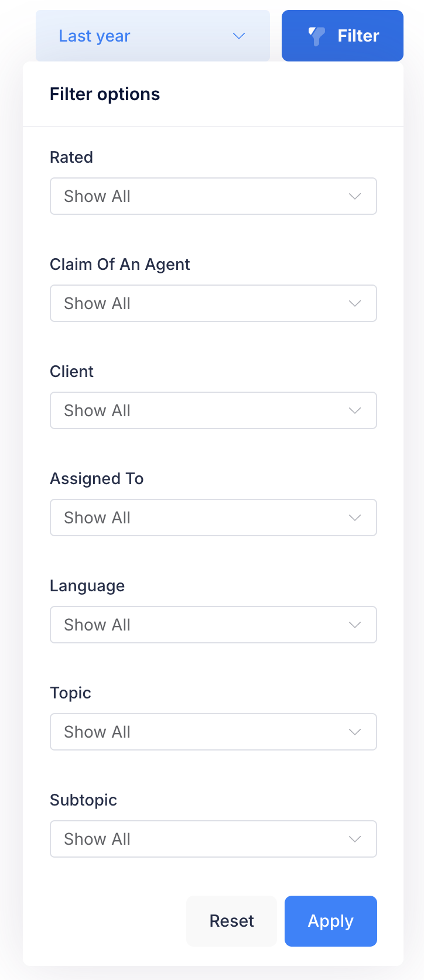The height and width of the screenshot is (980, 424).
Task: Click the funnel icon on the Filter button
Action: pos(315,36)
